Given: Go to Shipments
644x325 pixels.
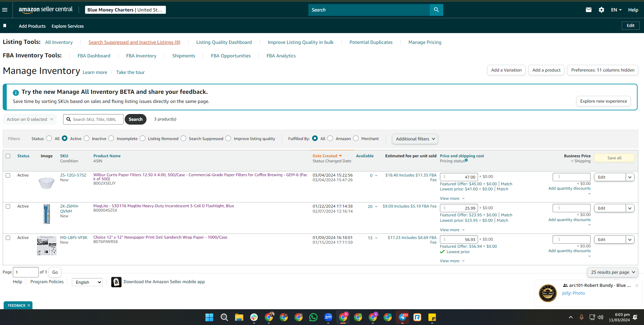Looking at the screenshot, I should (184, 56).
